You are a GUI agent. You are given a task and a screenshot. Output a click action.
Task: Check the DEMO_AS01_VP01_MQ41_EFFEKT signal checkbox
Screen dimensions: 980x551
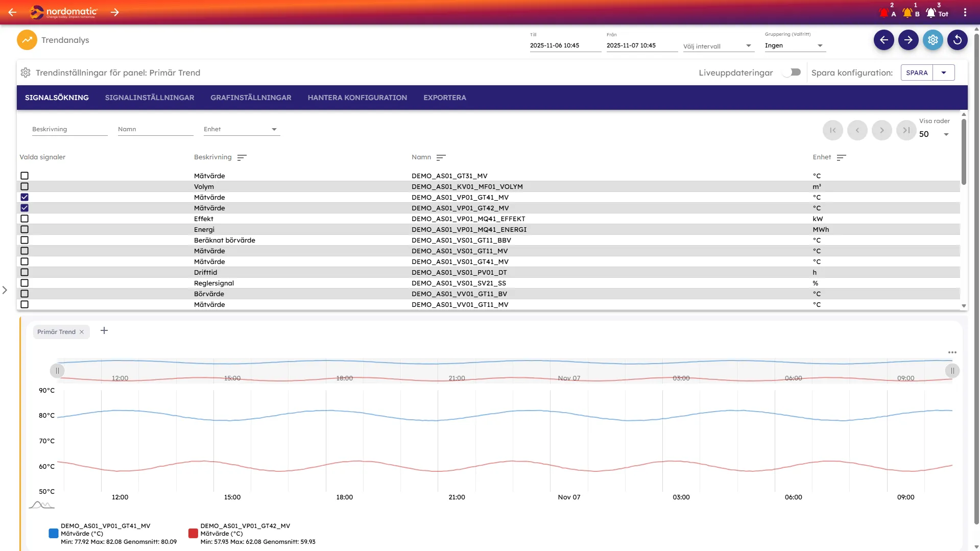click(25, 219)
